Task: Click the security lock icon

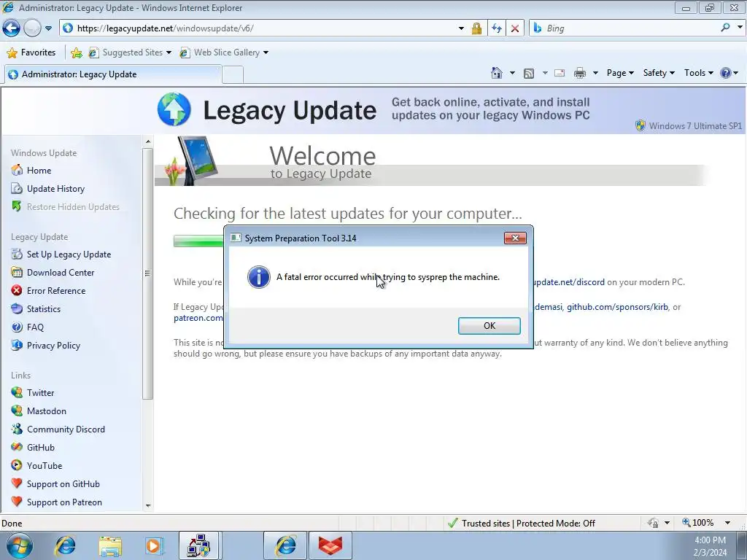Action: (x=476, y=28)
